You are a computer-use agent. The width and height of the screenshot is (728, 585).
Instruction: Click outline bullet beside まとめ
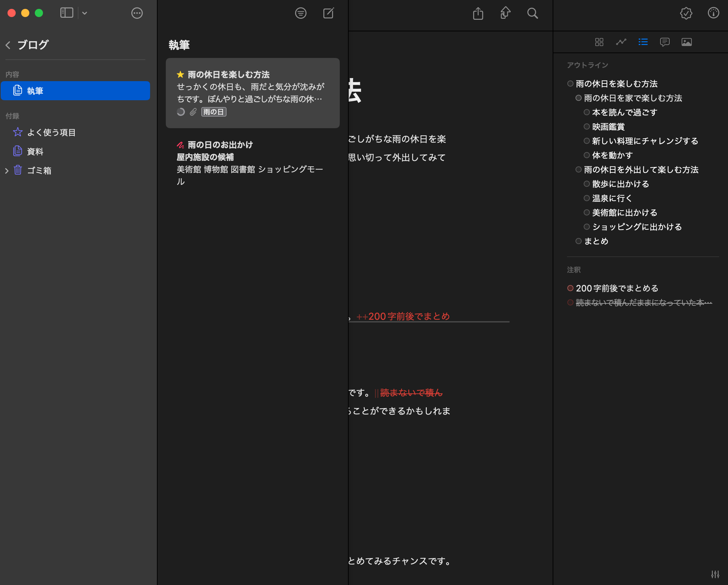[579, 241]
